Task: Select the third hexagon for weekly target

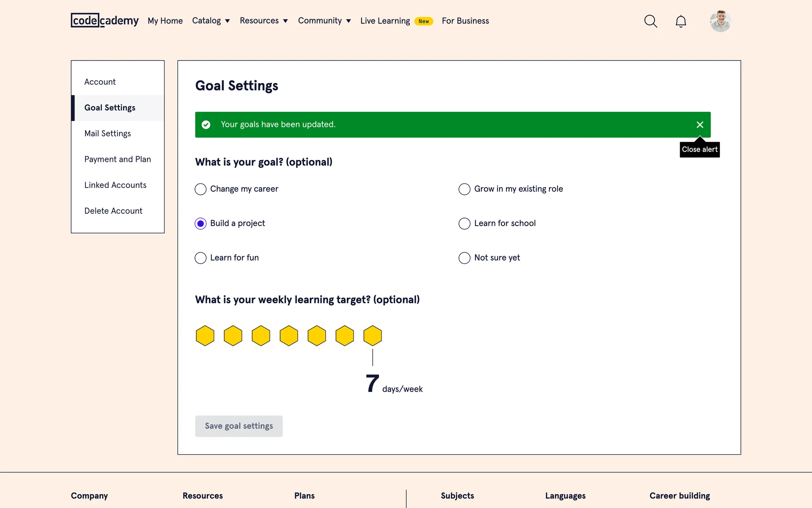Action: [x=261, y=336]
